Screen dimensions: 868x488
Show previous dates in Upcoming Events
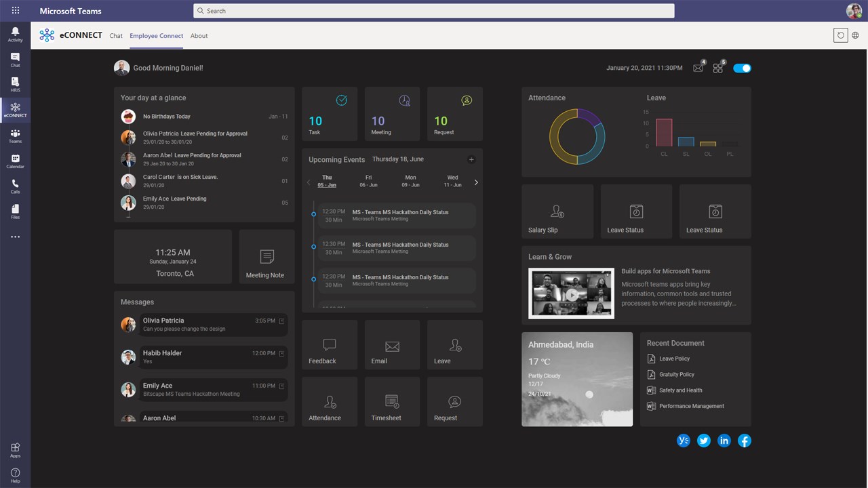click(309, 182)
